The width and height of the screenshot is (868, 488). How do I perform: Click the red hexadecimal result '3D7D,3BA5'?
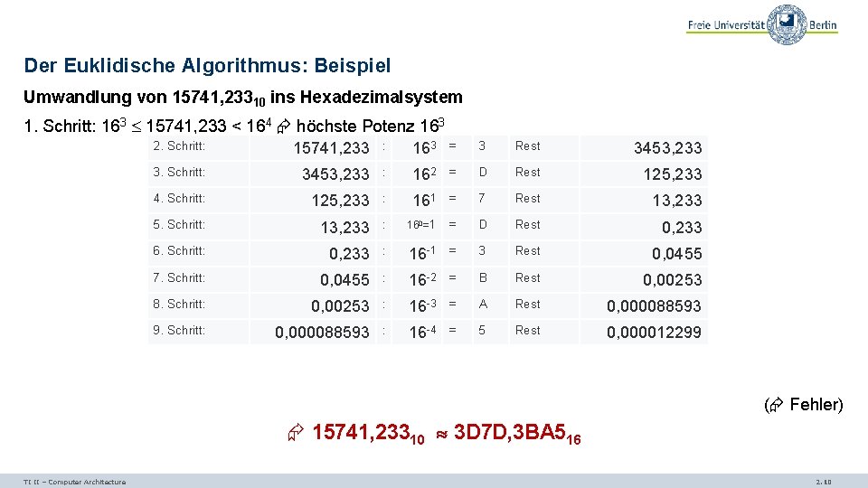click(509, 432)
